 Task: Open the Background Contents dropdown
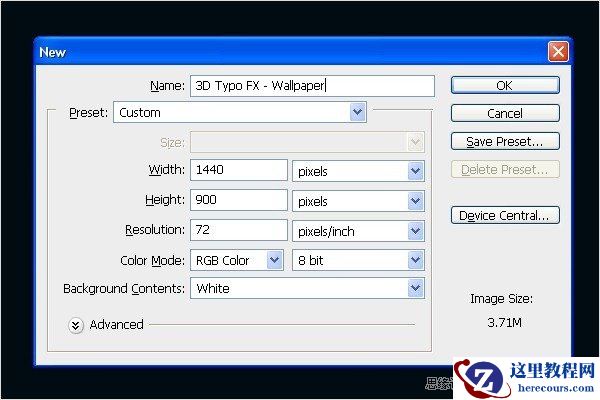click(307, 288)
